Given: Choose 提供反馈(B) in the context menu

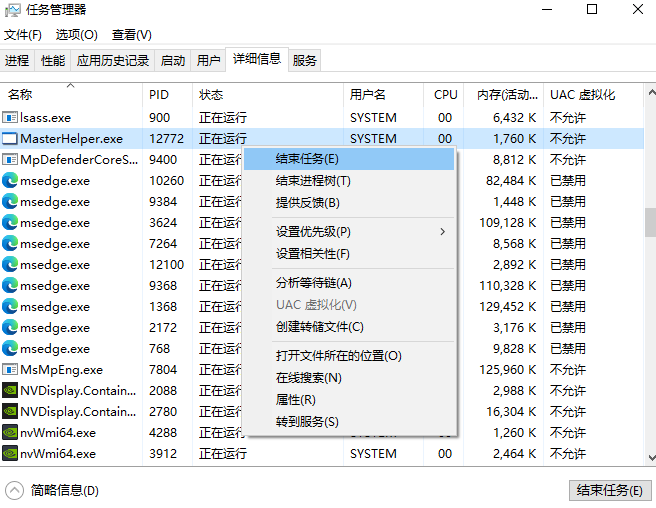Looking at the screenshot, I should click(x=349, y=203).
